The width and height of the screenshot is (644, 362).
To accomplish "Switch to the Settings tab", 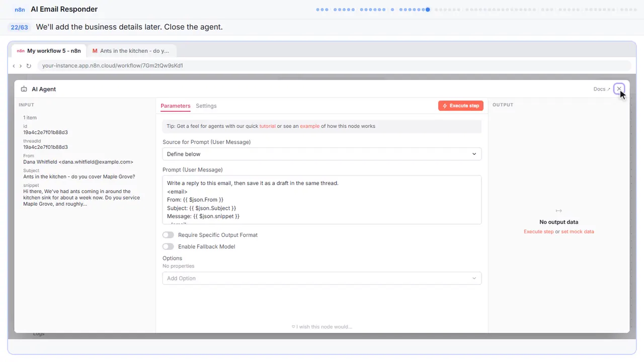I will click(206, 106).
